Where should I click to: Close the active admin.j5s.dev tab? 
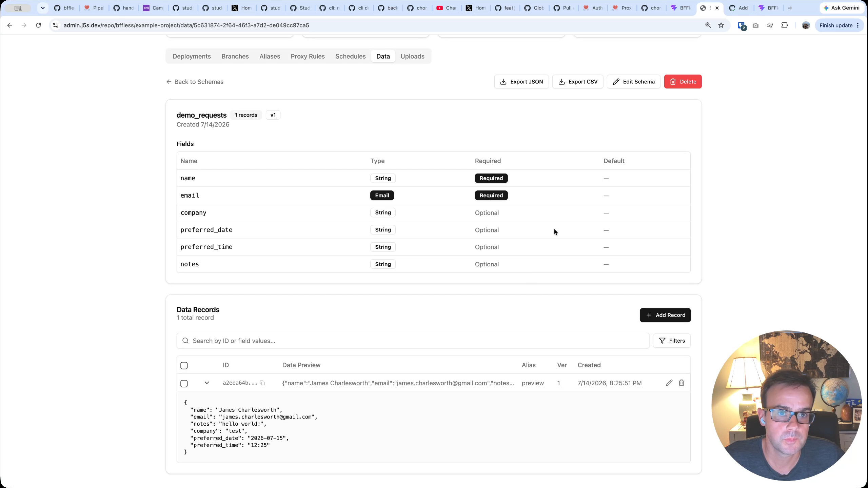pos(717,8)
